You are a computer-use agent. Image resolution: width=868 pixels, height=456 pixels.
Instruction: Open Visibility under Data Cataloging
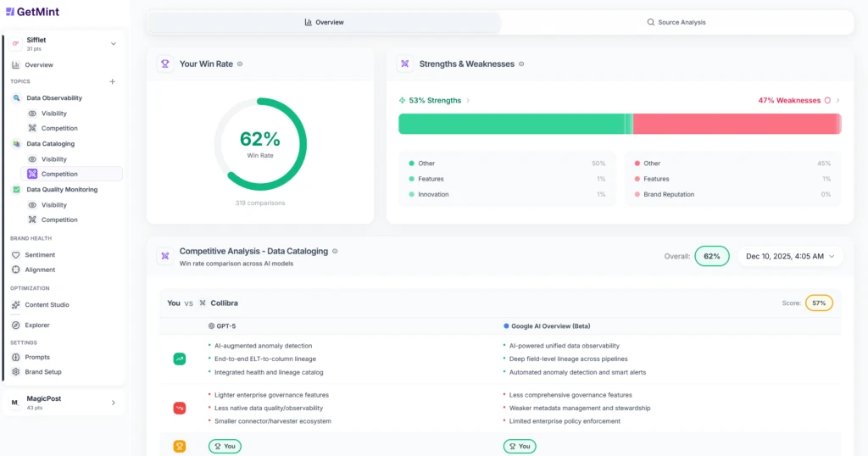pos(53,159)
